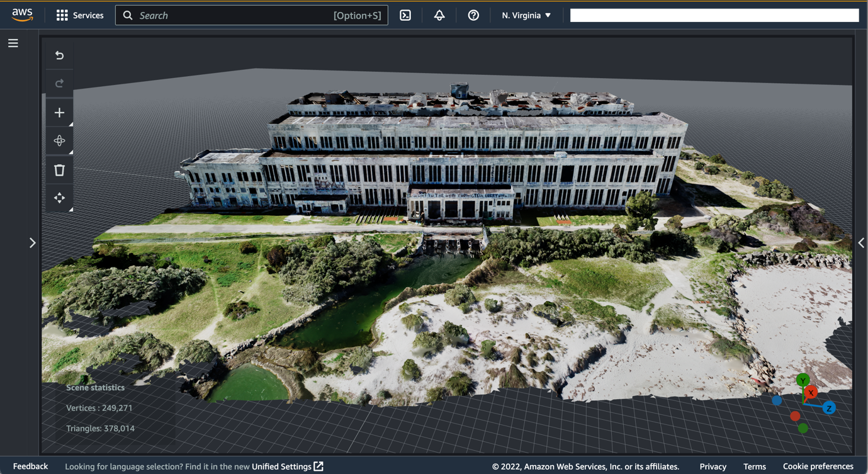The height and width of the screenshot is (474, 868).
Task: Click the Scene statistics heading
Action: (x=96, y=388)
